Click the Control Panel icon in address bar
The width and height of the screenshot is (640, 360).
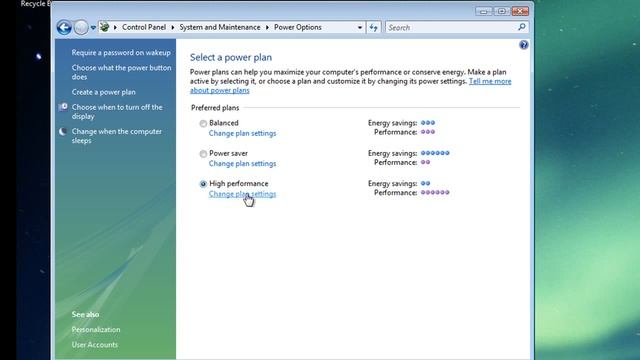click(x=104, y=27)
